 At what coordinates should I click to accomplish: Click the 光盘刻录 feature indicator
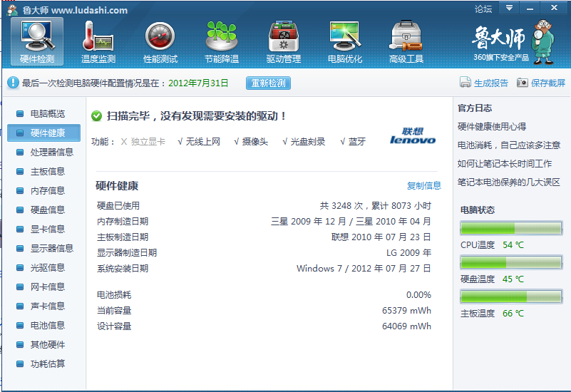pos(304,142)
